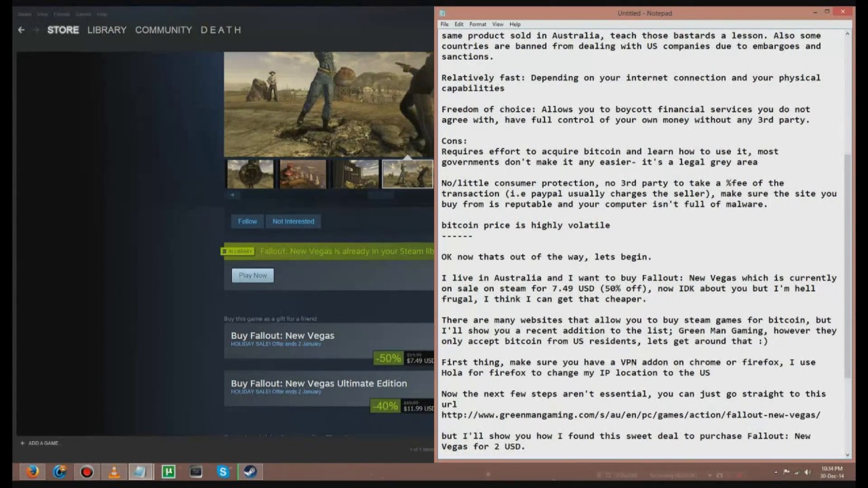Click Steam's forward navigation arrow

coord(37,30)
